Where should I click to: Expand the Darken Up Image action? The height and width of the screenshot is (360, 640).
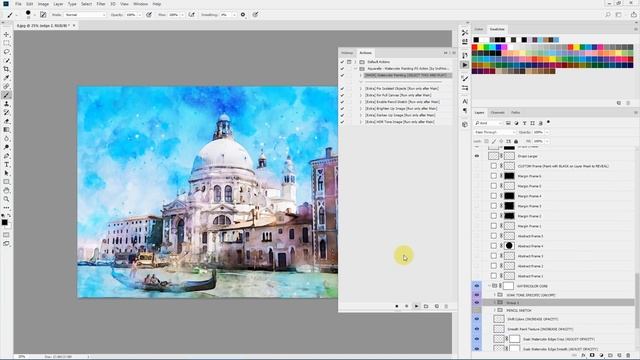[361, 115]
